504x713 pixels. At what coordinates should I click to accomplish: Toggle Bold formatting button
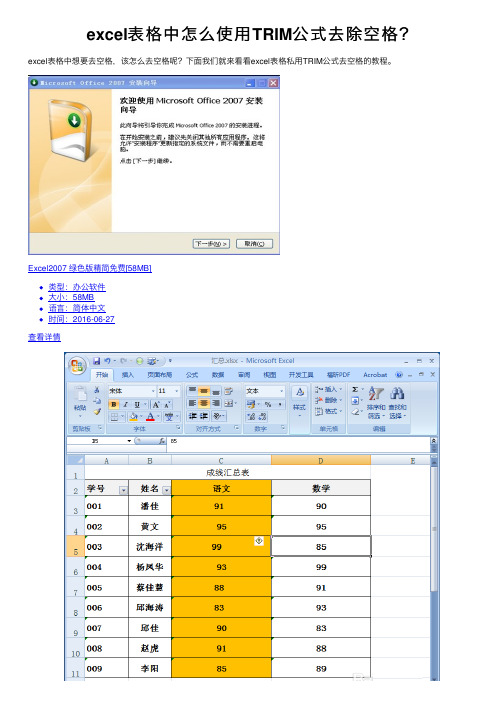114,404
